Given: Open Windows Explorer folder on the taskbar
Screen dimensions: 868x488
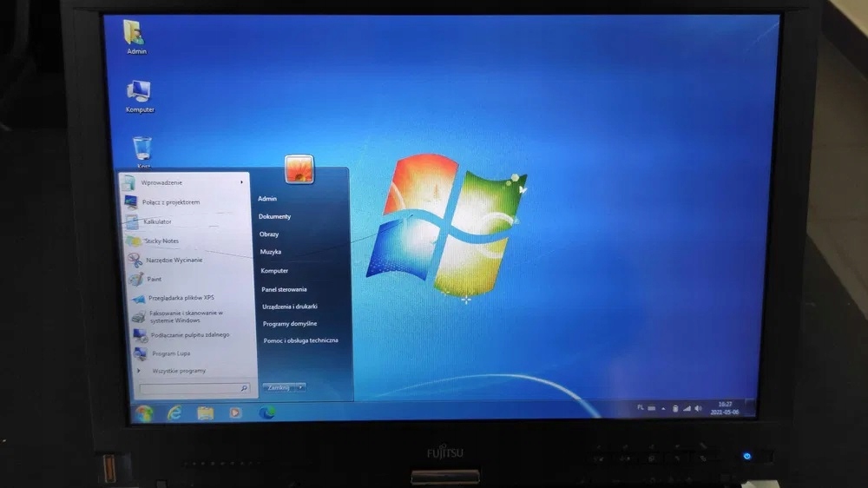Looking at the screenshot, I should [x=206, y=412].
